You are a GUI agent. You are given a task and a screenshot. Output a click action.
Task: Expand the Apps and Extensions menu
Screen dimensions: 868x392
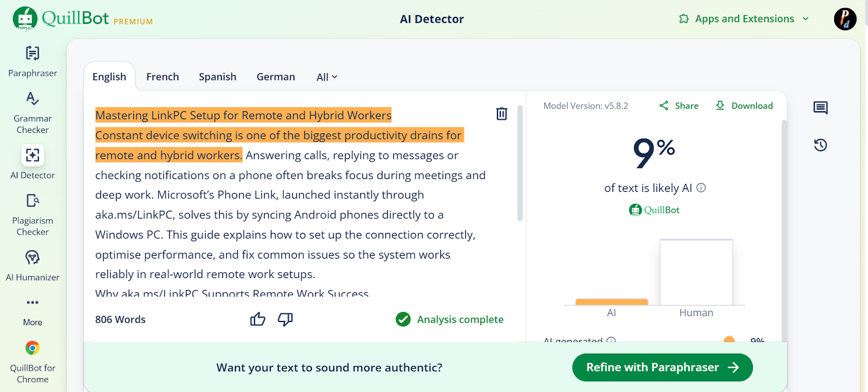pos(744,19)
